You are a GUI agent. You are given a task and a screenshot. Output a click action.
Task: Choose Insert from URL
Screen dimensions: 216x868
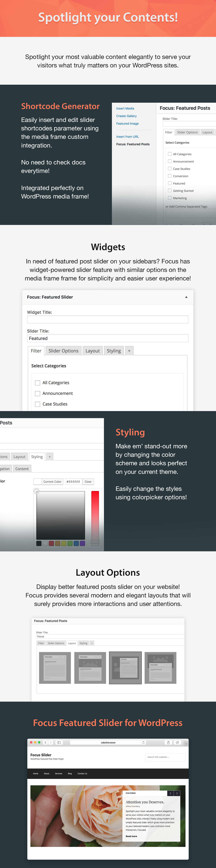pos(127,137)
